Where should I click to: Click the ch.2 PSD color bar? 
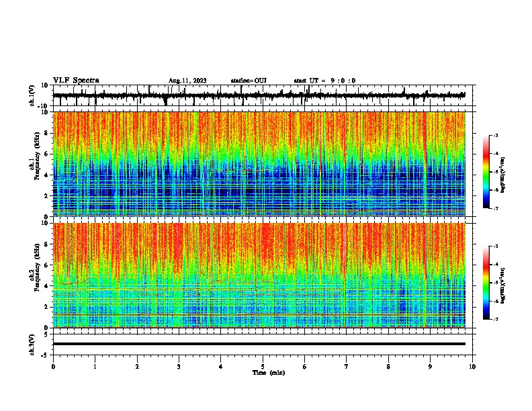486,283
